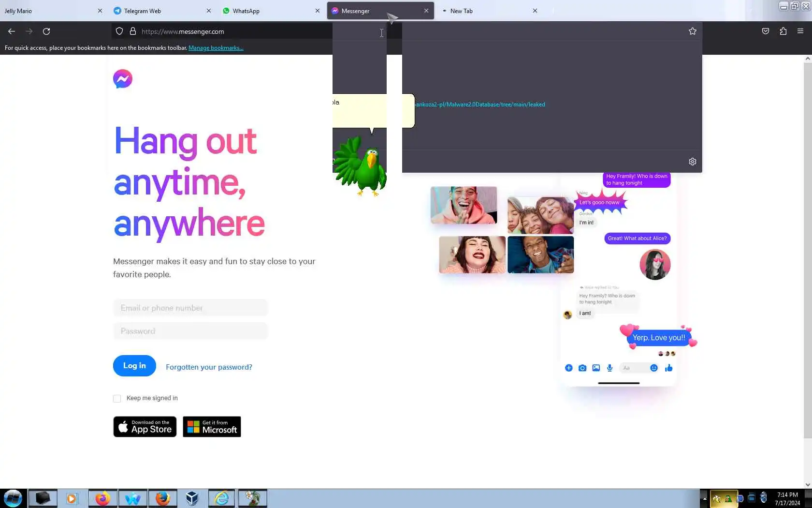
Task: Click the round avatar with heart glasses
Action: [x=655, y=265]
